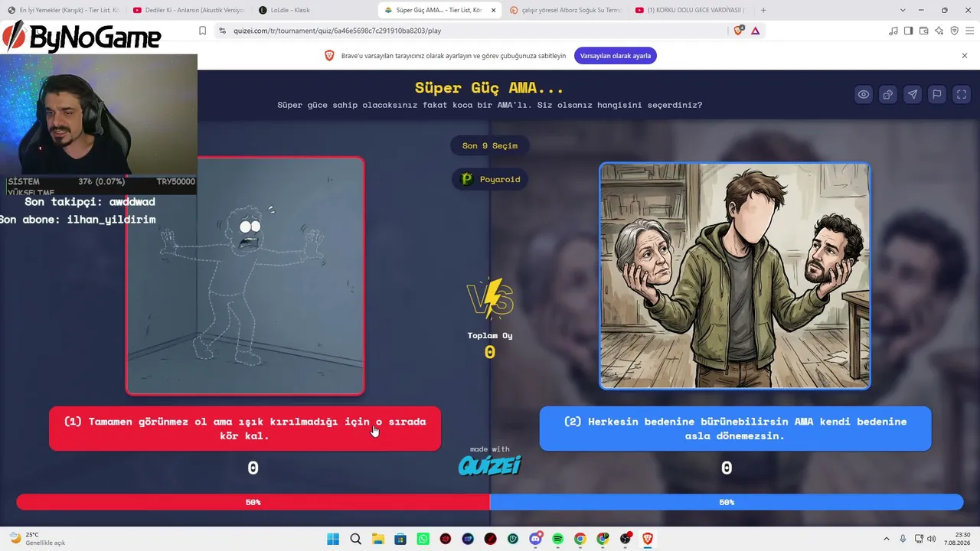The image size is (980, 551).
Task: Switch to the 'En İyi Yemekler (Karışık)' tab
Action: coord(64,10)
